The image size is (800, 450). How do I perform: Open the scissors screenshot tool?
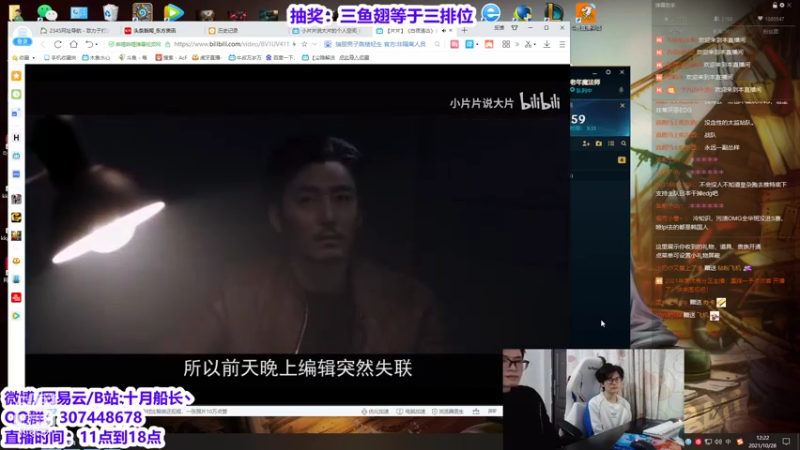click(x=528, y=44)
